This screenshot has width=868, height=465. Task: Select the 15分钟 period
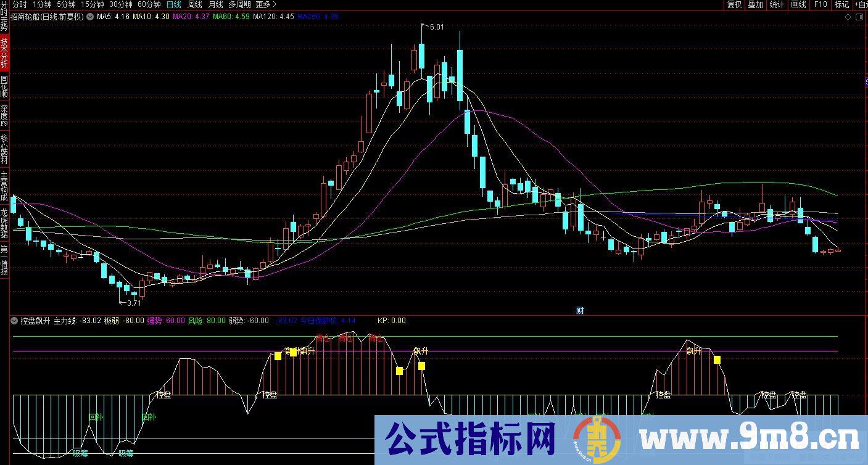click(93, 4)
